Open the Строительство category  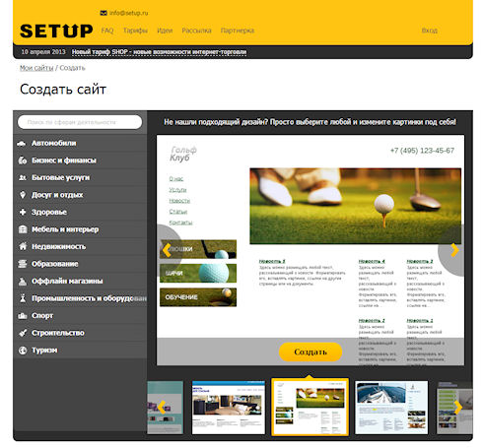[80, 333]
